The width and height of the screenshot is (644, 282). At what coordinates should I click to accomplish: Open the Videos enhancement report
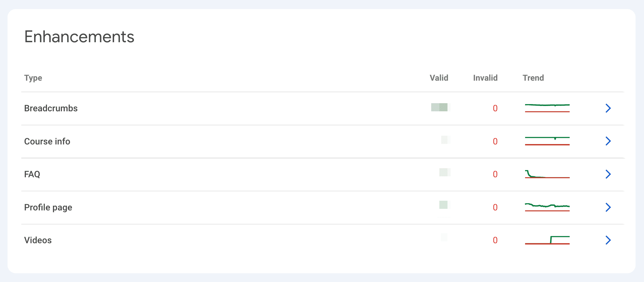coord(38,240)
